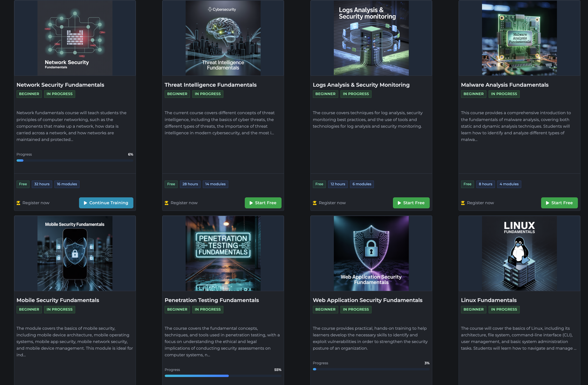Open the Penetration Testing neon sign image
Screen dimensions: 588x385
(223, 253)
